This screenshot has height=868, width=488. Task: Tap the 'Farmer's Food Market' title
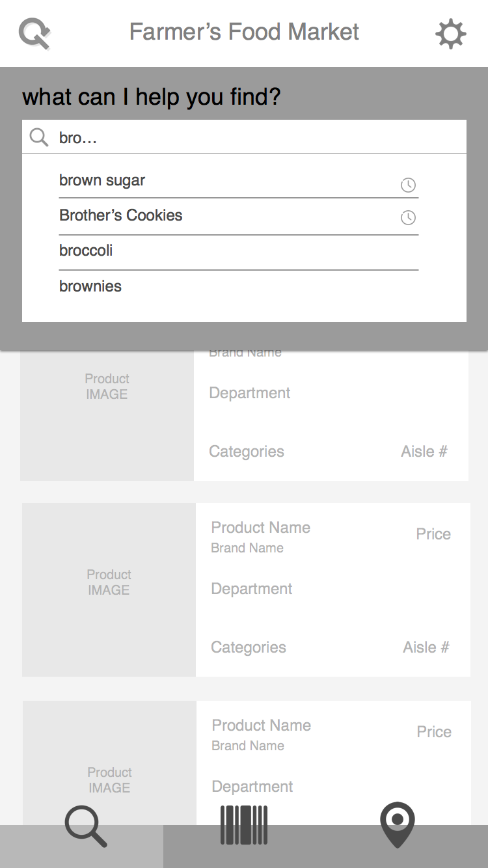(244, 32)
